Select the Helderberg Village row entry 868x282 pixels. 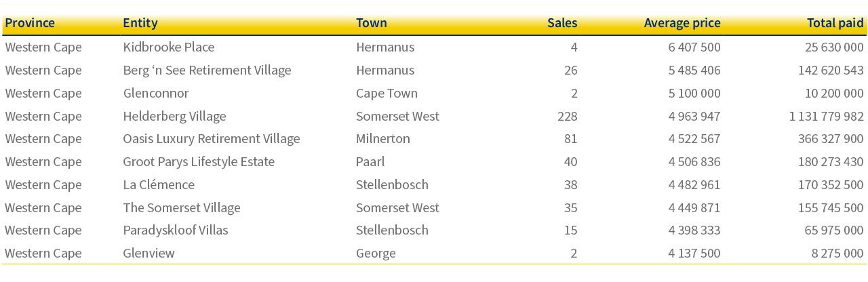174,117
